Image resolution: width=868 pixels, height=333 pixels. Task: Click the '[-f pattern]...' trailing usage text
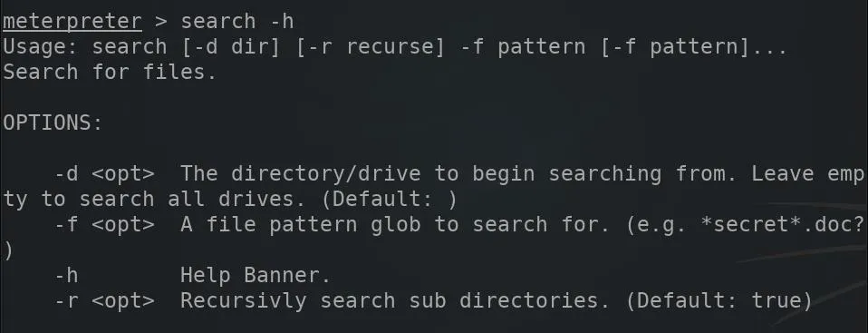point(694,47)
